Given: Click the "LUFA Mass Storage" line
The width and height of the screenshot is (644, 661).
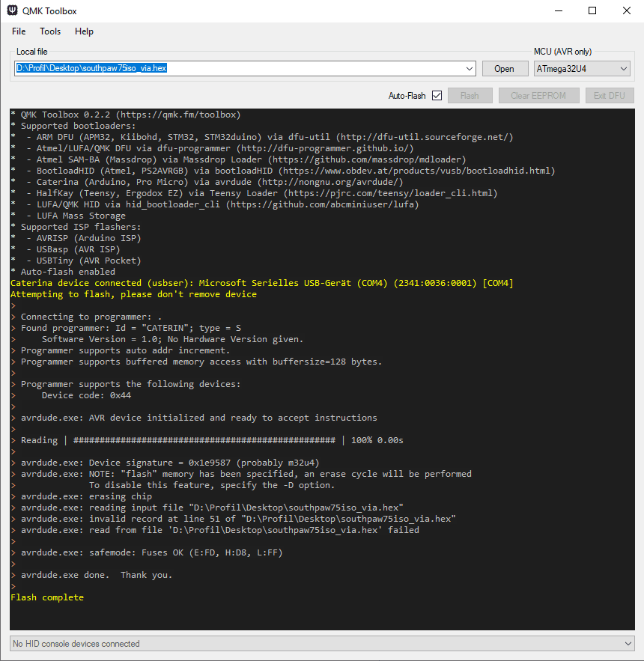Looking at the screenshot, I should tap(68, 216).
